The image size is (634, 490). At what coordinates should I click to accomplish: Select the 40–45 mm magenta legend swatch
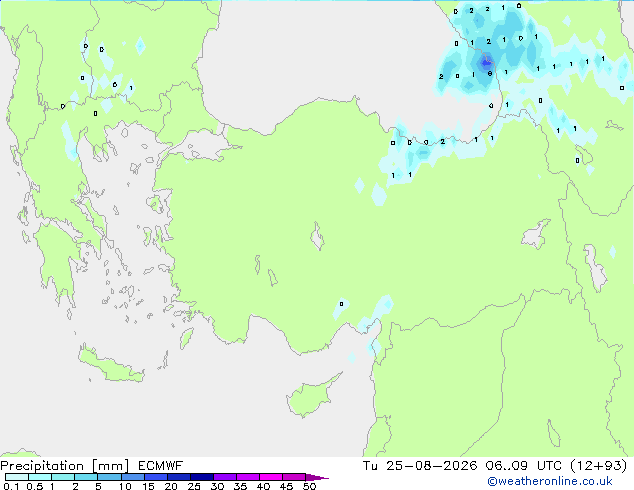tap(271, 477)
